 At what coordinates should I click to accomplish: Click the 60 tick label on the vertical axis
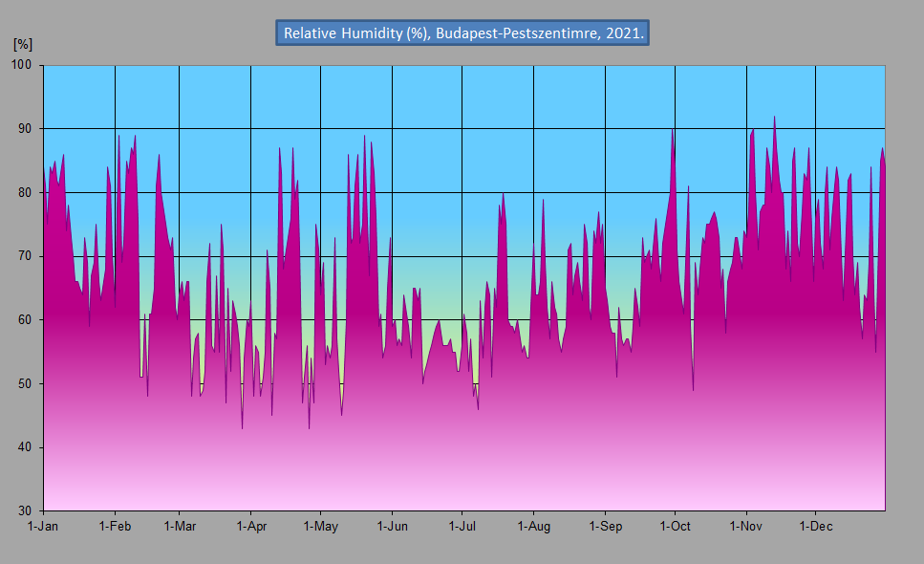(25, 320)
